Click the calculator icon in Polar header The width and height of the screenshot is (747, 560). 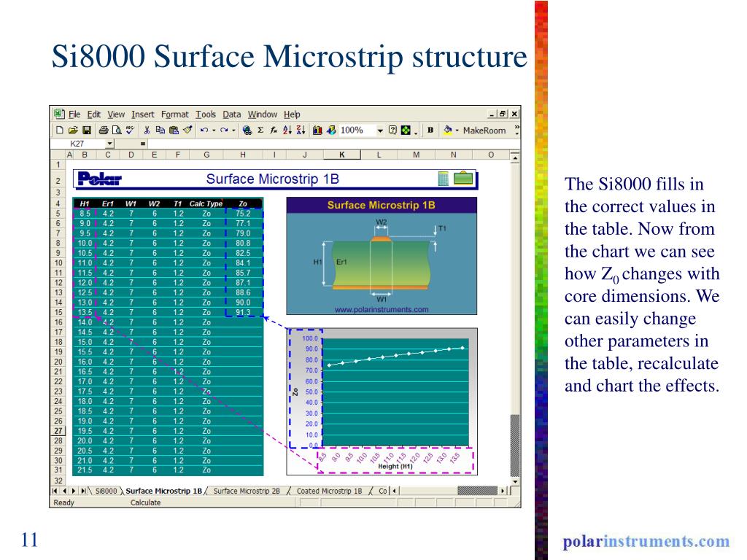(x=443, y=179)
